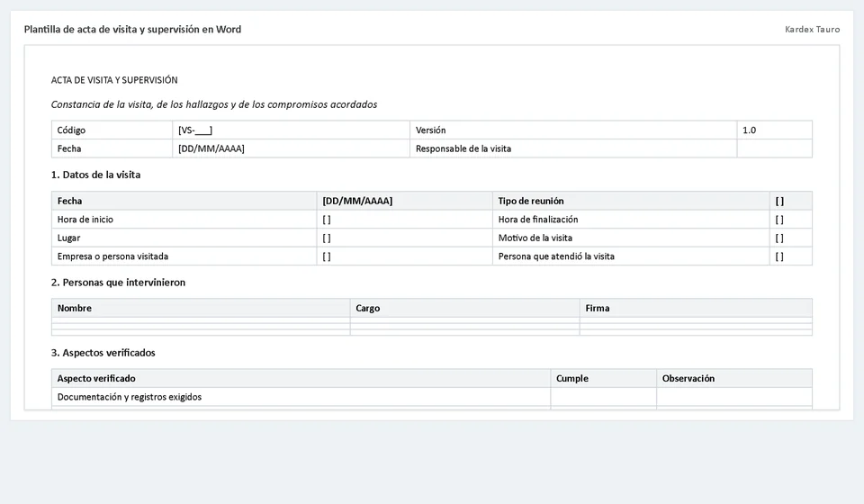Select the "Persona que atendió la visita" cell
This screenshot has height=504, width=864.
[x=631, y=256]
